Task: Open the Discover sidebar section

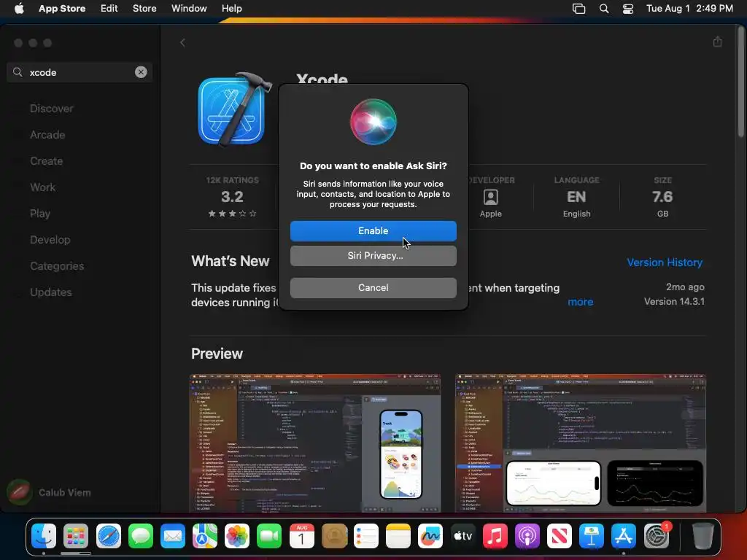Action: click(52, 109)
